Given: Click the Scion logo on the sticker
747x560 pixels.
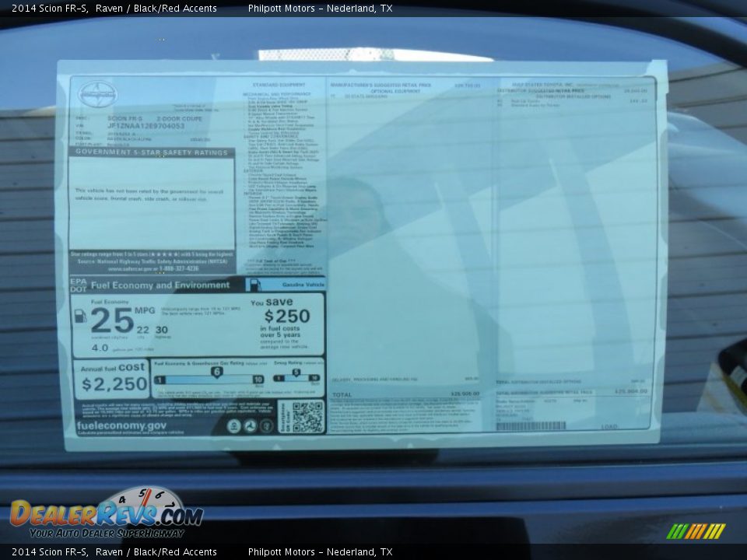Looking at the screenshot, I should pyautogui.click(x=97, y=93).
